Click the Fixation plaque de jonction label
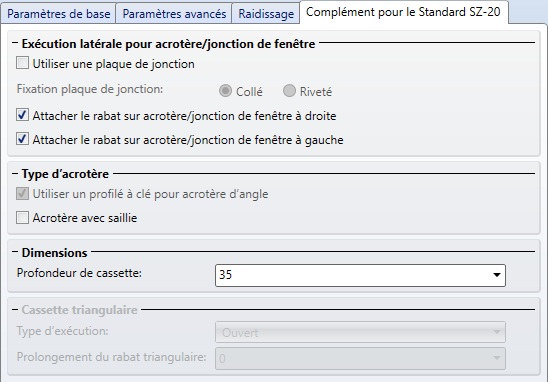The height and width of the screenshot is (382, 548). (90, 89)
